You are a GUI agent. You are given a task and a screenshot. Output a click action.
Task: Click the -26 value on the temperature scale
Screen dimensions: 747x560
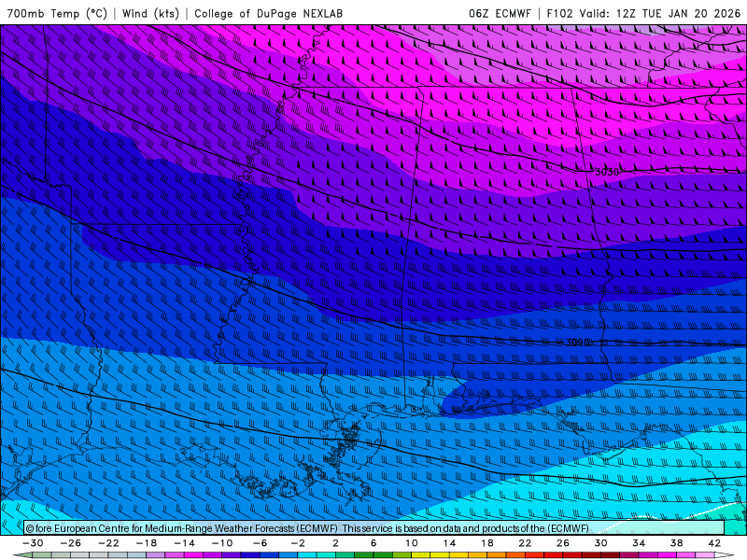point(71,543)
